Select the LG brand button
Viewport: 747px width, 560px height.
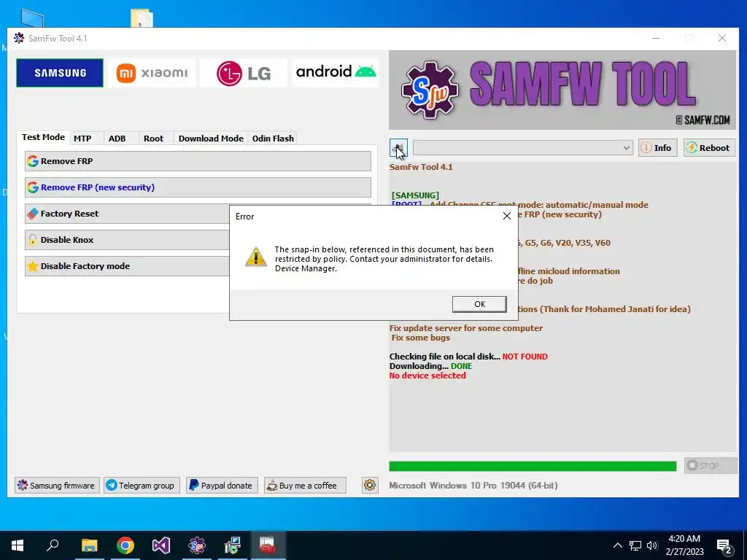point(244,73)
